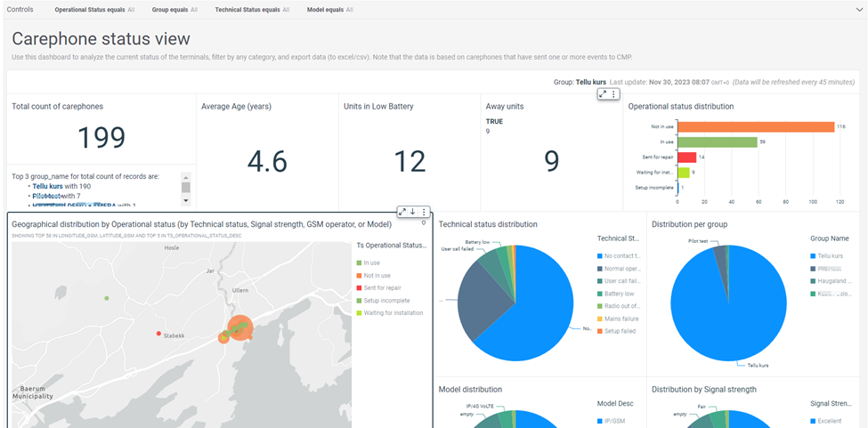Select Tellu kurs in Group Name legend

826,256
